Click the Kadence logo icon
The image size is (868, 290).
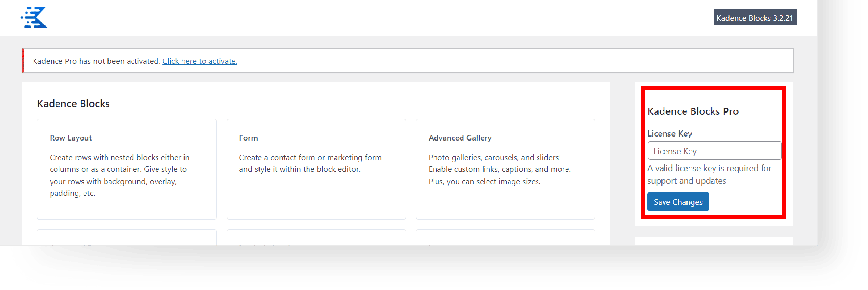pos(34,17)
